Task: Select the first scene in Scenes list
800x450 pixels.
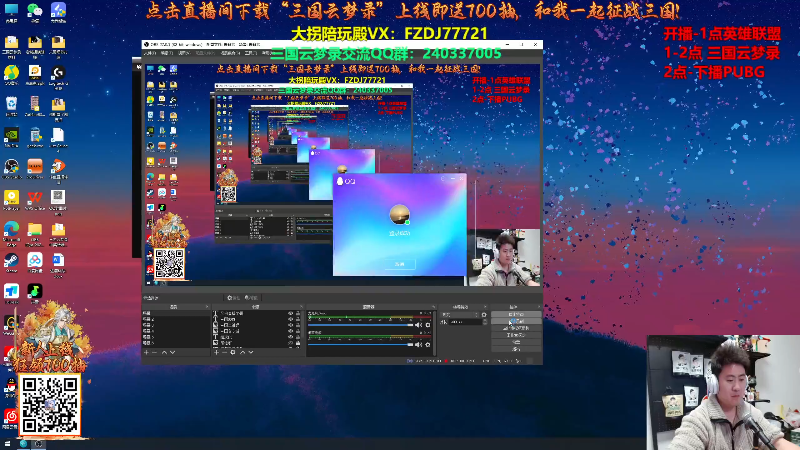Action: point(176,313)
